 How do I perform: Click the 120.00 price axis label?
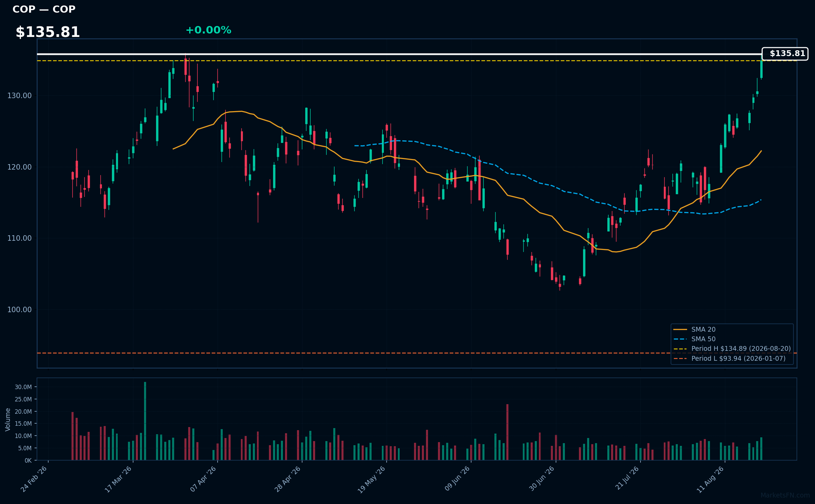(x=20, y=167)
